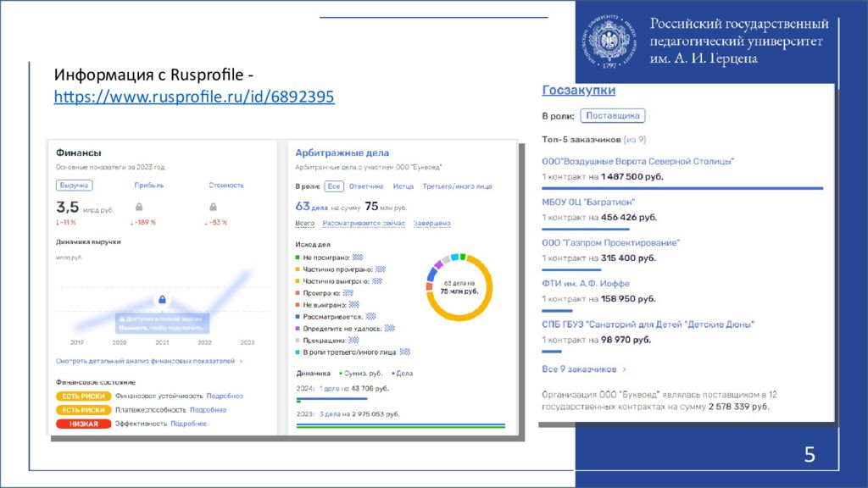
Task: Click the contract amount 1 487 500 руб.
Action: pos(632,177)
